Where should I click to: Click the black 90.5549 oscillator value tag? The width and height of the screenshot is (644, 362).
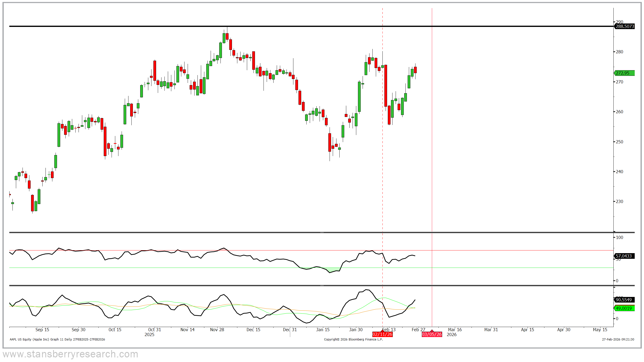click(624, 300)
